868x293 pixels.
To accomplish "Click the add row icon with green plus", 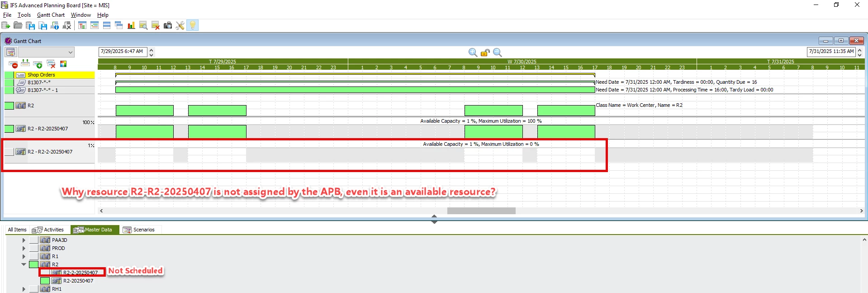I will [x=38, y=64].
